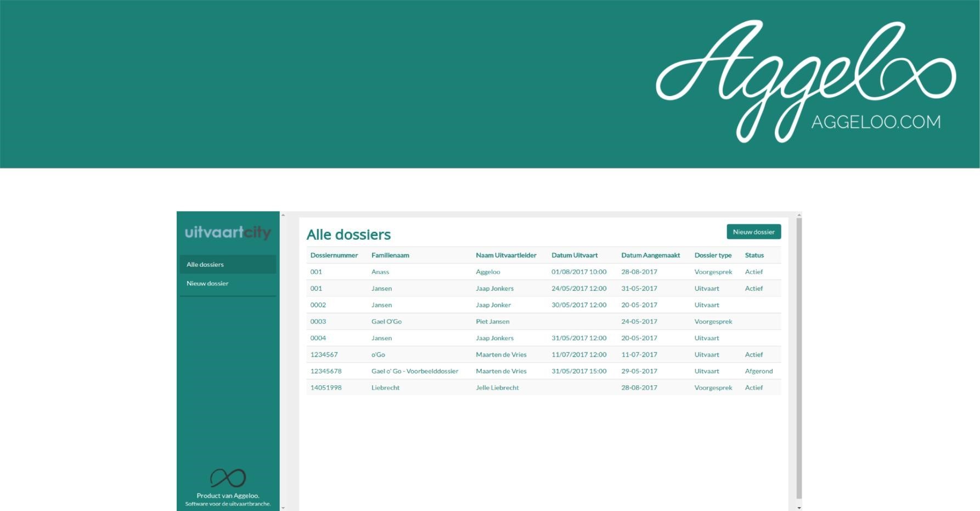The height and width of the screenshot is (511, 980).
Task: Click Afgerond status
Action: pos(758,371)
